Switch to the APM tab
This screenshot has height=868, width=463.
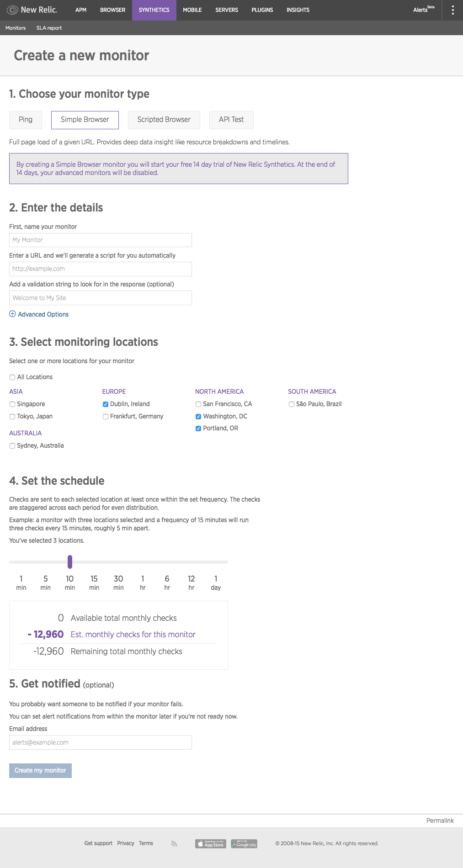81,10
